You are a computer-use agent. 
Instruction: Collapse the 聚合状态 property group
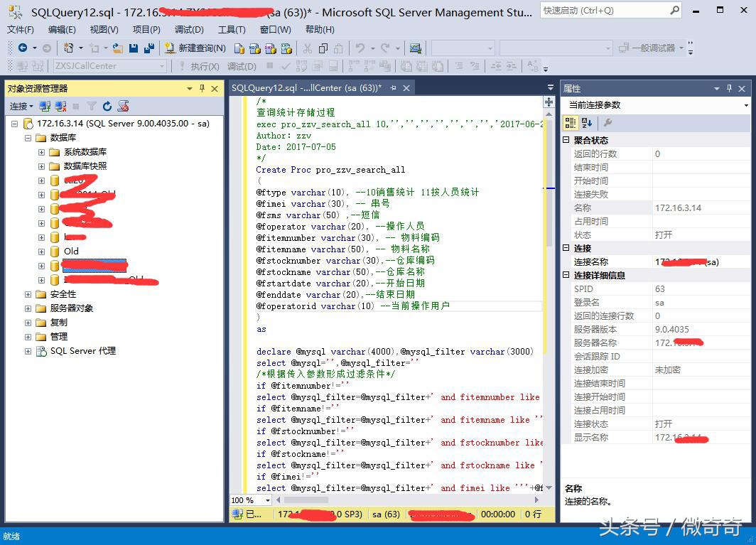[566, 140]
